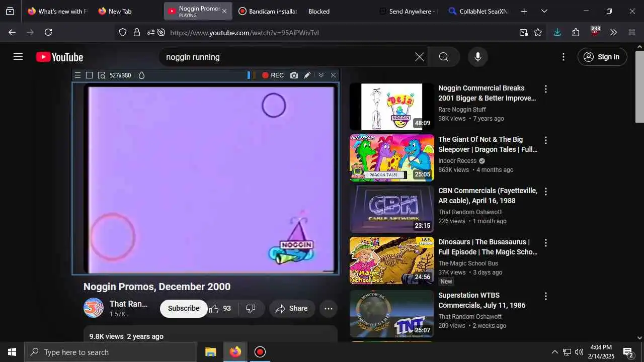Open more actions ellipsis under video
This screenshot has height=362, width=644.
click(x=329, y=308)
